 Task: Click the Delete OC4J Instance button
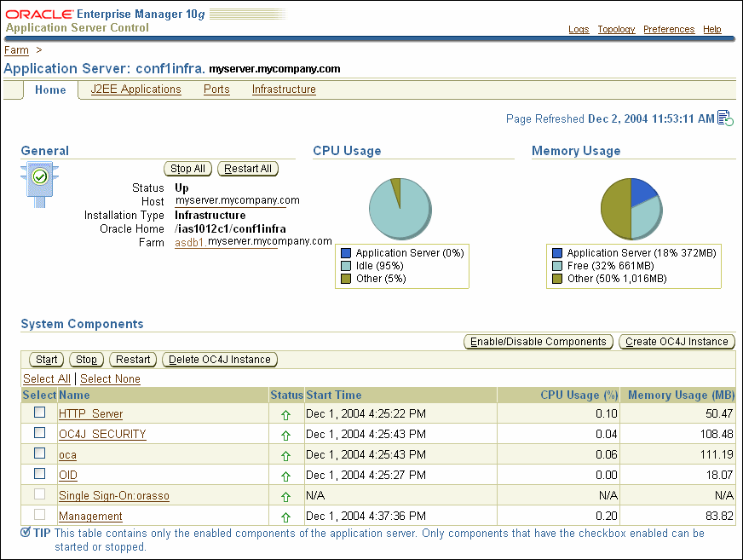point(220,360)
